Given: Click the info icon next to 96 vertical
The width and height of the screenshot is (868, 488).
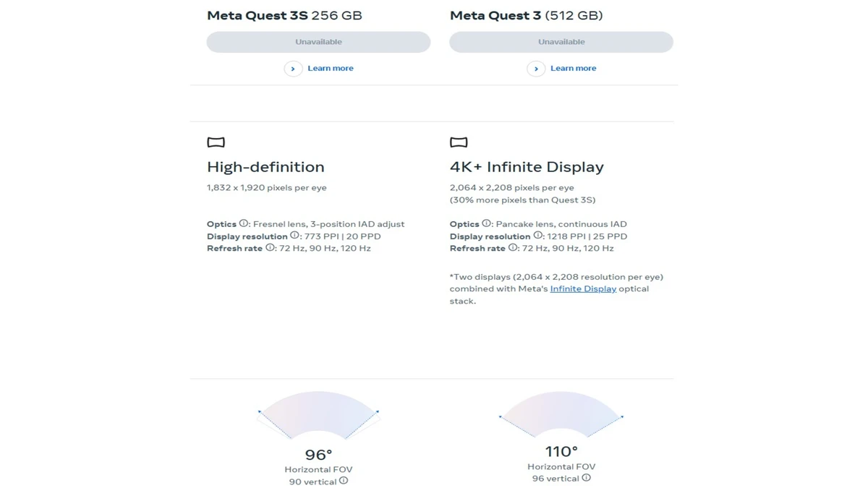Looking at the screenshot, I should pyautogui.click(x=585, y=477).
